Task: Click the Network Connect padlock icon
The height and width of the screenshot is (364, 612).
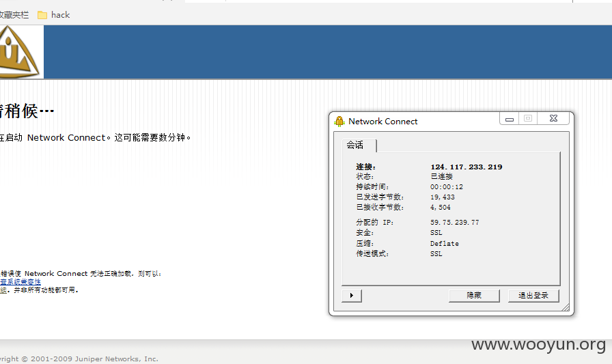Action: 339,122
